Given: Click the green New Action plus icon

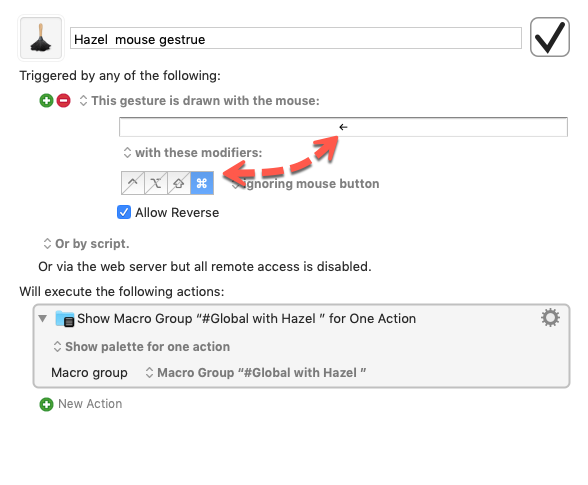Looking at the screenshot, I should (x=46, y=404).
